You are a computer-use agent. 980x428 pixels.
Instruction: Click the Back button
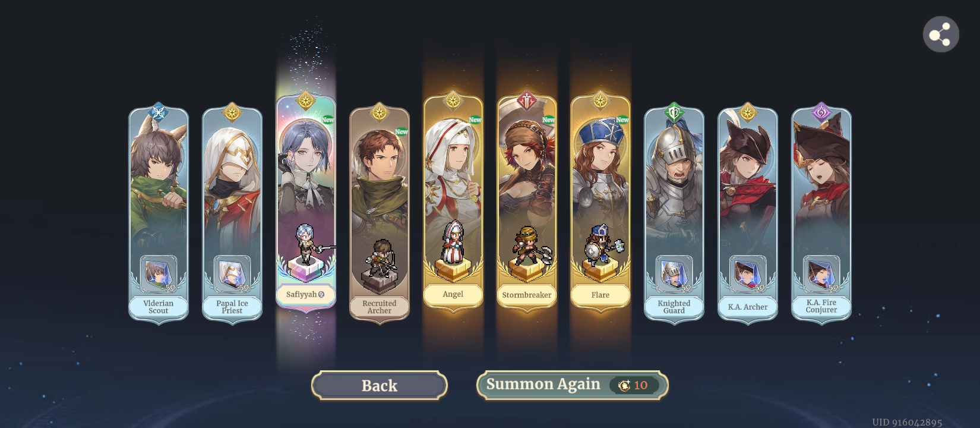pos(380,385)
